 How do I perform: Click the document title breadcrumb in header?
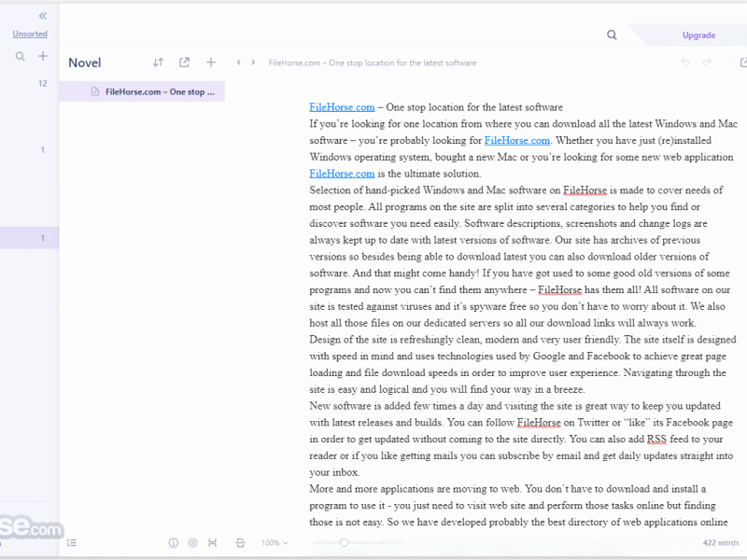[372, 63]
